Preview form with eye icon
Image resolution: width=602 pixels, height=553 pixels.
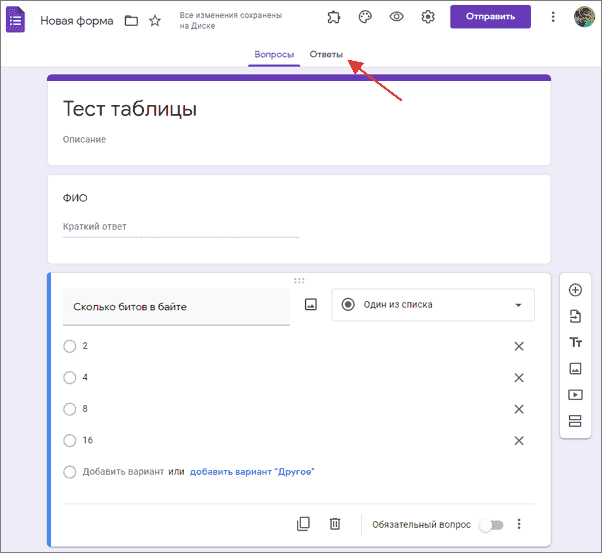coord(397,17)
